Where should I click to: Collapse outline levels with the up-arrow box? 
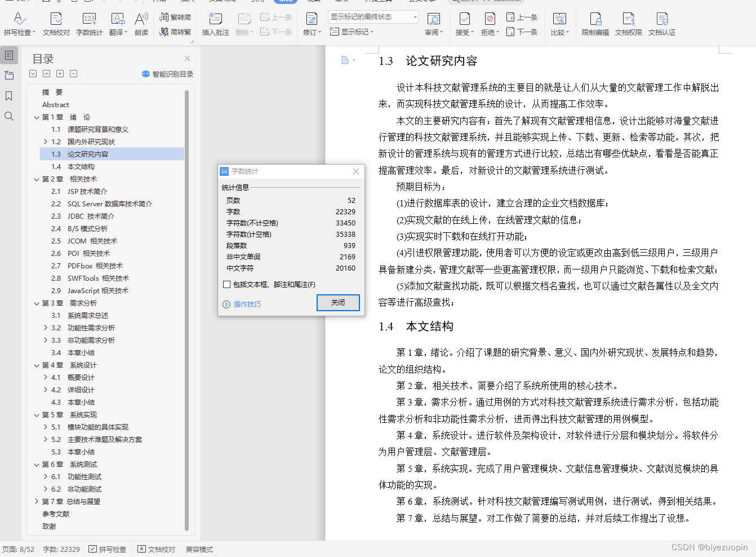[46, 74]
